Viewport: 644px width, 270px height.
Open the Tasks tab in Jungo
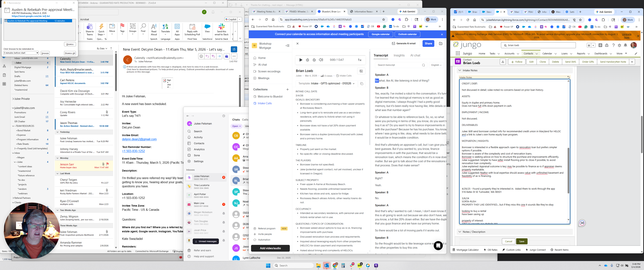tap(492, 54)
